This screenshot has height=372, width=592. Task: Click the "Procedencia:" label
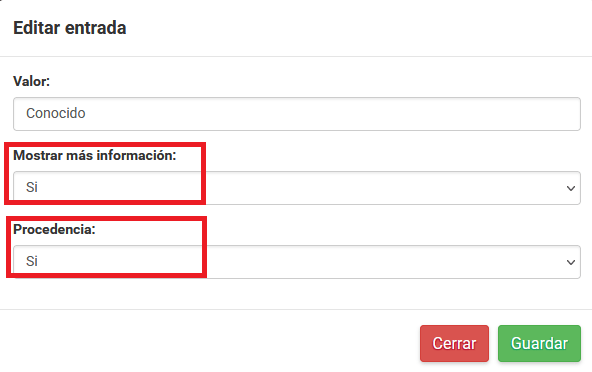(x=54, y=229)
